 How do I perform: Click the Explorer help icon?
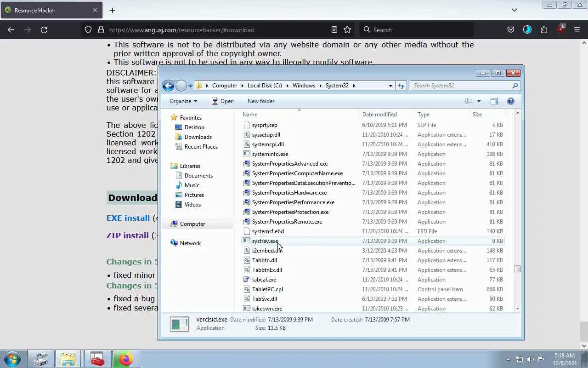[x=511, y=101]
